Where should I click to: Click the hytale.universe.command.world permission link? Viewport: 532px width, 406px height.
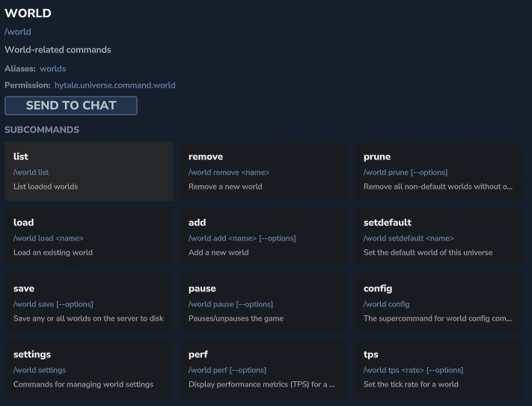[x=114, y=85]
